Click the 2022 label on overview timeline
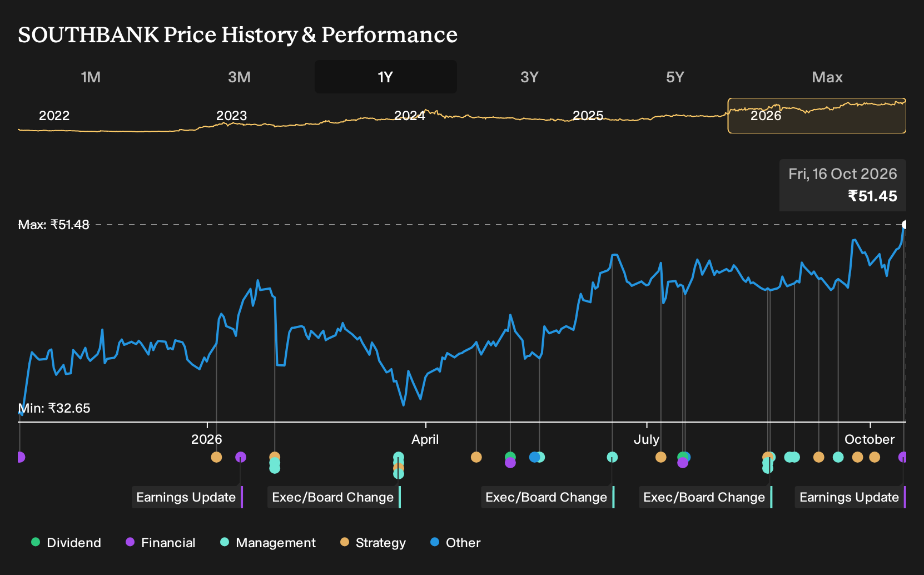The height and width of the screenshot is (575, 924). click(x=54, y=116)
